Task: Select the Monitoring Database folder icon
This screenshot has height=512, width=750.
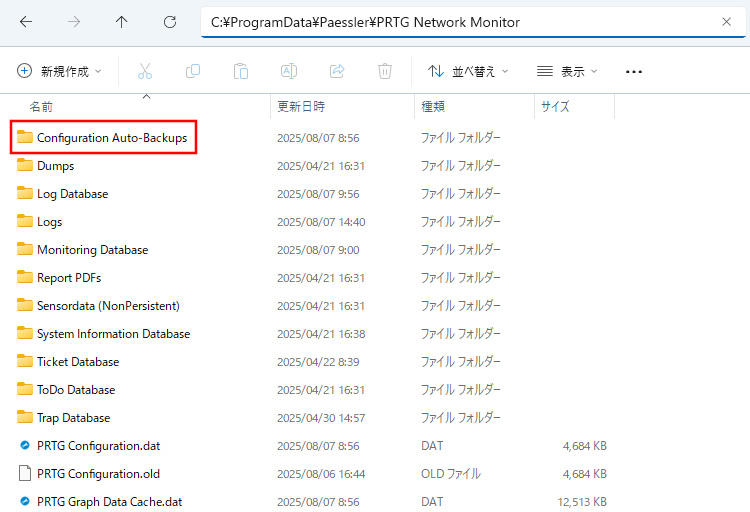Action: click(25, 249)
